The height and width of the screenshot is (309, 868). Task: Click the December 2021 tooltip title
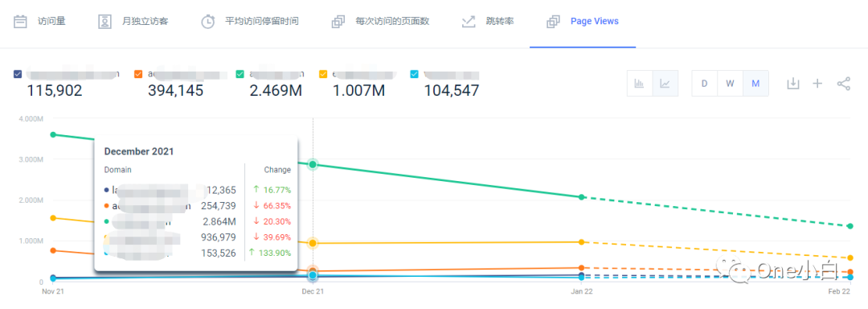click(139, 151)
